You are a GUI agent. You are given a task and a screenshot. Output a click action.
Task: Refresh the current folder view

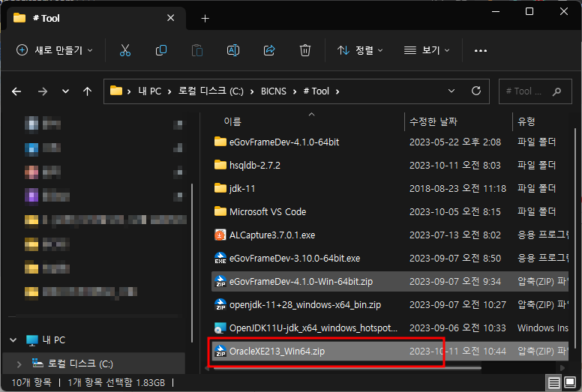(x=476, y=91)
